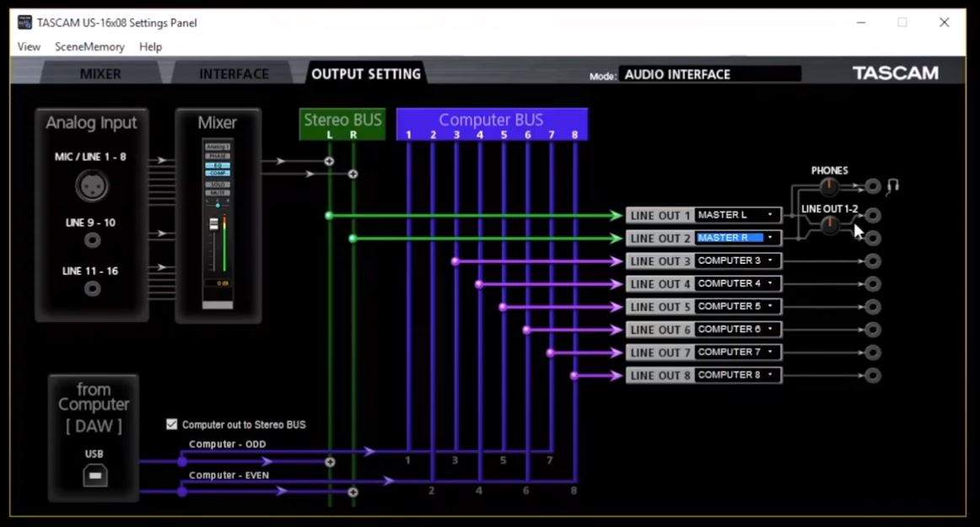Click the Stereo BUS header
980x527 pixels.
342,124
